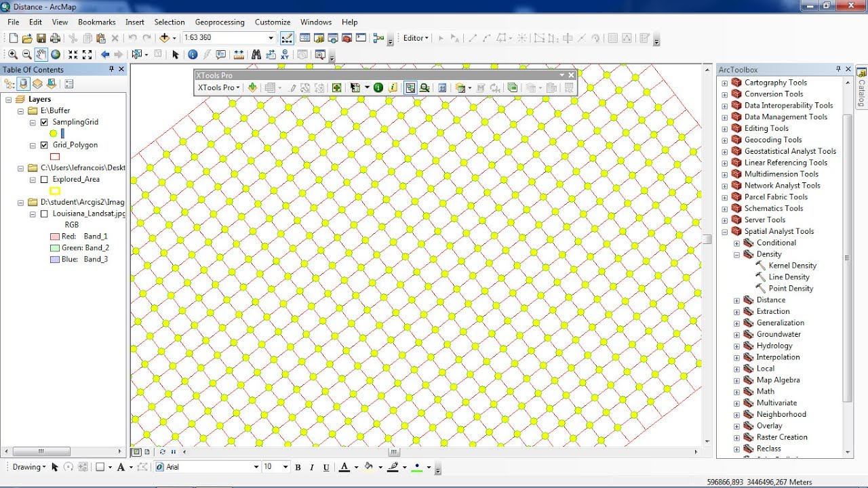Toggle italic text in Drawing toolbar
The width and height of the screenshot is (868, 488).
312,467
